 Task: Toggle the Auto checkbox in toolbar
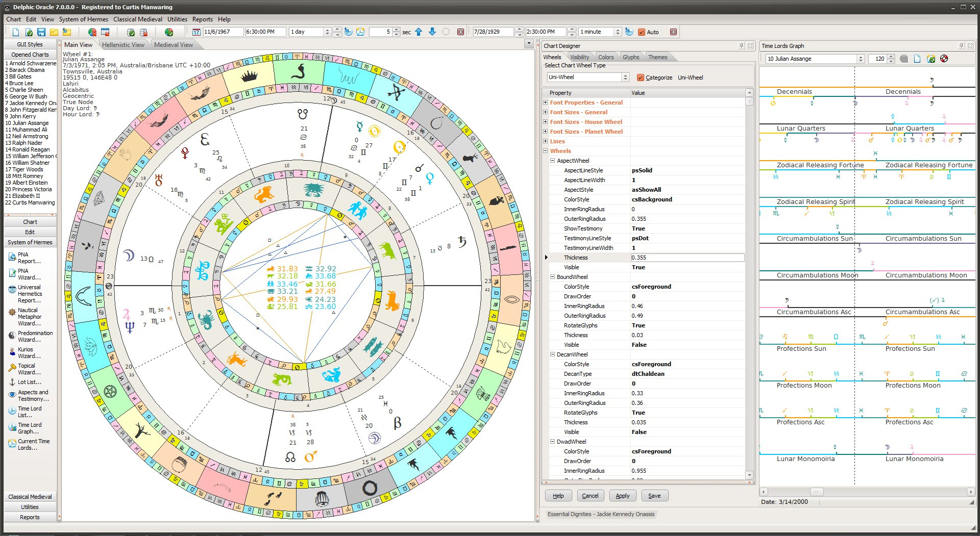(x=642, y=32)
